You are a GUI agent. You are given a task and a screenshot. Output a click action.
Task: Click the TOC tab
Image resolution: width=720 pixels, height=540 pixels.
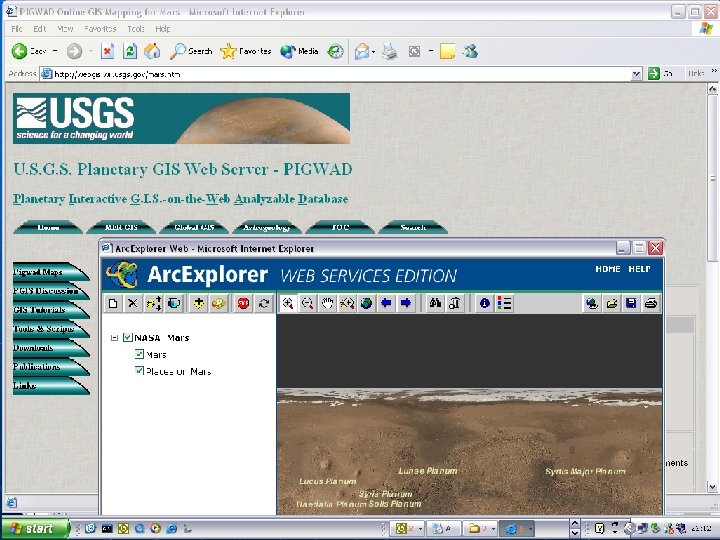(x=340, y=227)
